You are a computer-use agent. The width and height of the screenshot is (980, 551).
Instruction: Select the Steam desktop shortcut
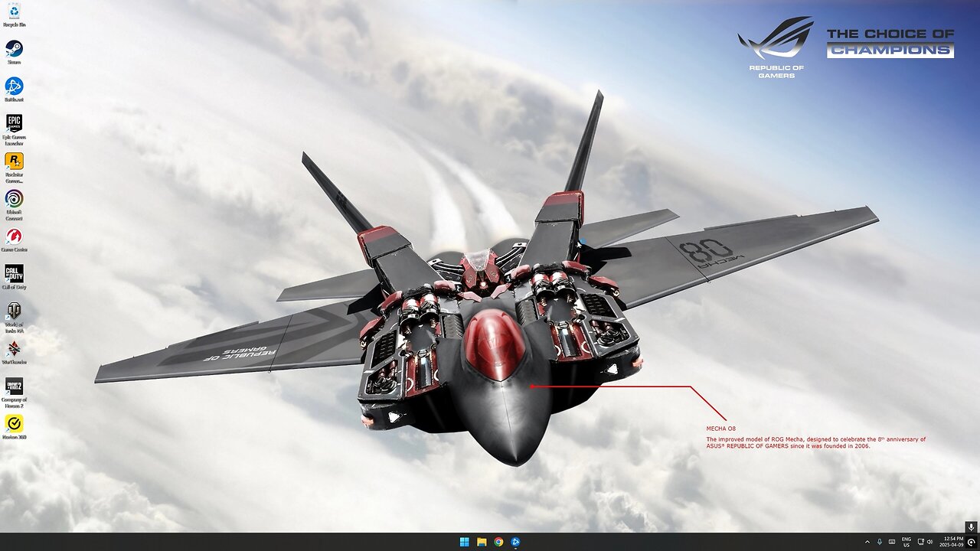(x=14, y=53)
